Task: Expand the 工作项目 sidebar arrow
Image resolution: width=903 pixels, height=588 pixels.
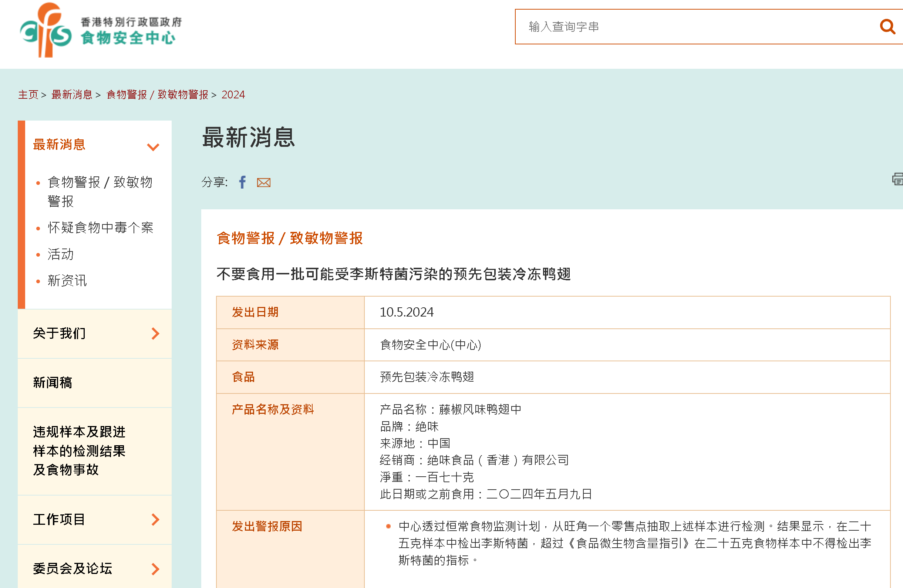Action: point(155,519)
